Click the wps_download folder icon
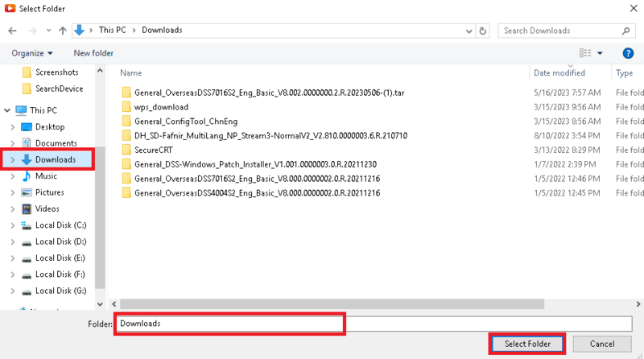 (x=126, y=107)
